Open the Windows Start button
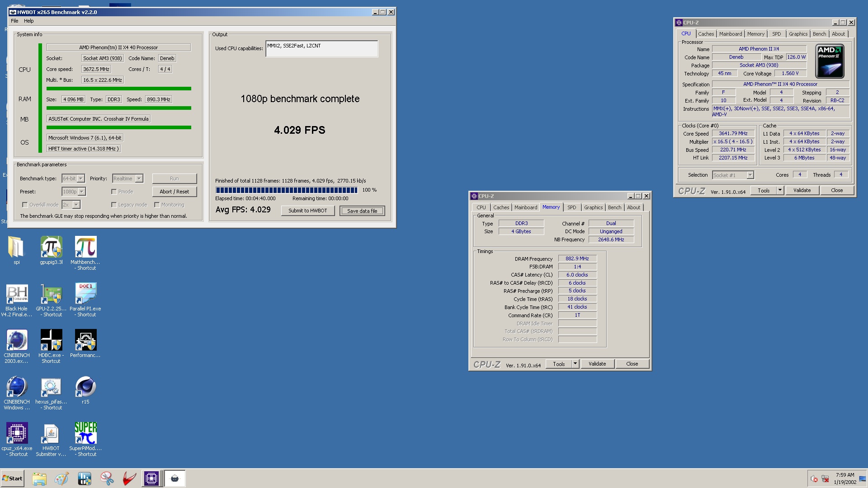868x488 pixels. coord(12,479)
